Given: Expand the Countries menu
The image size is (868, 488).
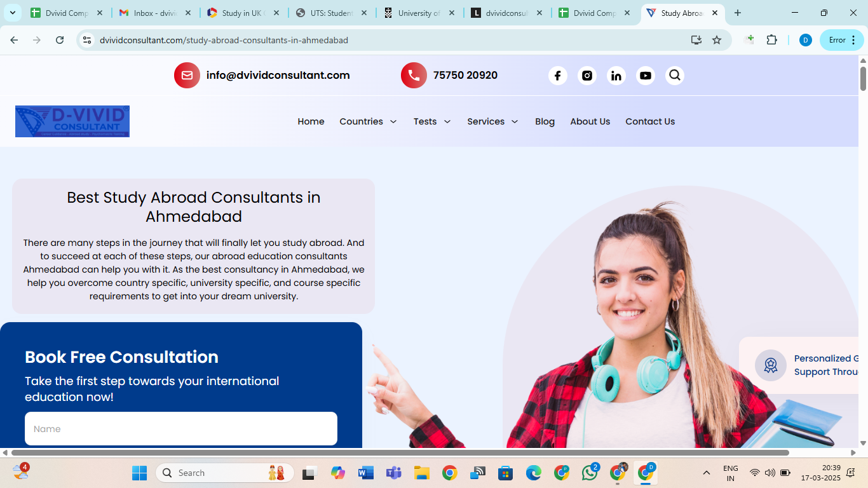Looking at the screenshot, I should [x=368, y=121].
